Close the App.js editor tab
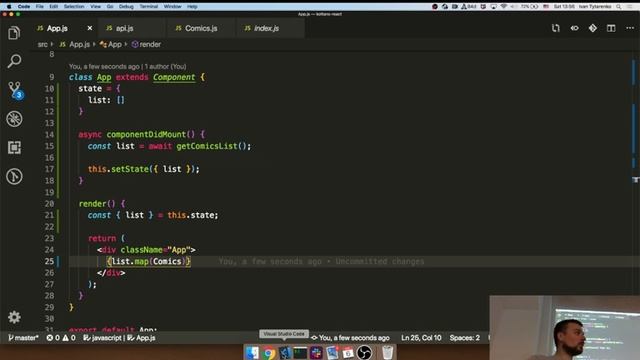 click(90, 28)
